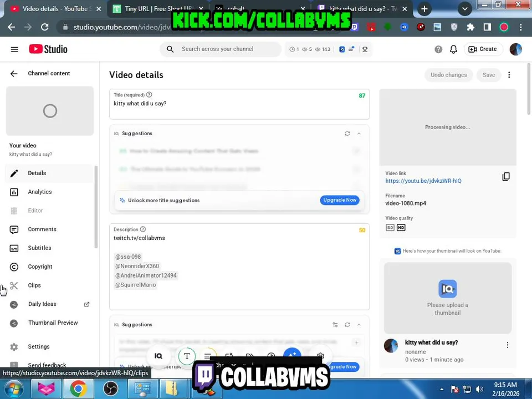Click the Description help question icon
The height and width of the screenshot is (399, 532).
click(143, 229)
